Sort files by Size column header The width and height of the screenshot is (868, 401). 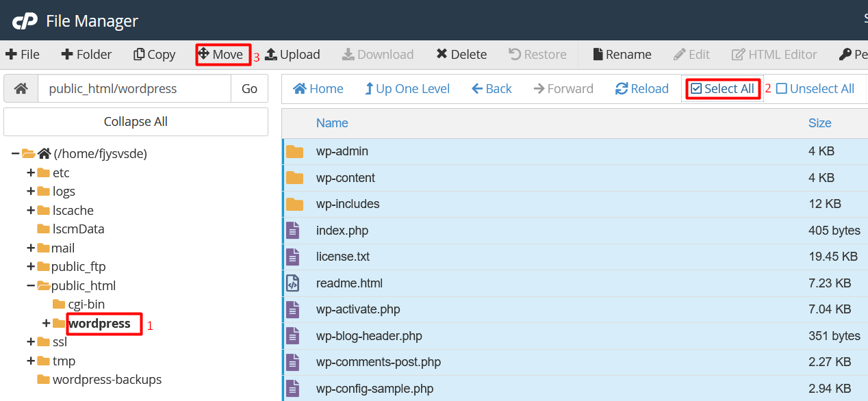(x=819, y=123)
